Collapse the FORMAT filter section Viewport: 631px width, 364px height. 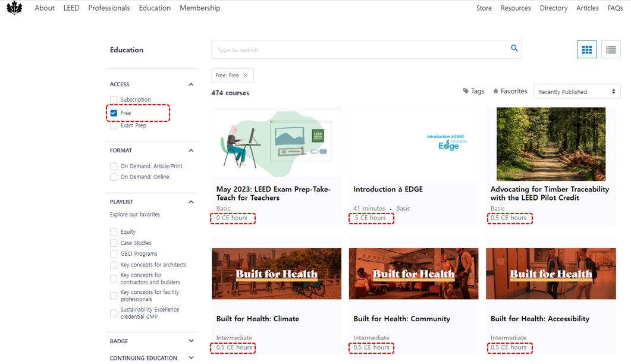tap(191, 150)
